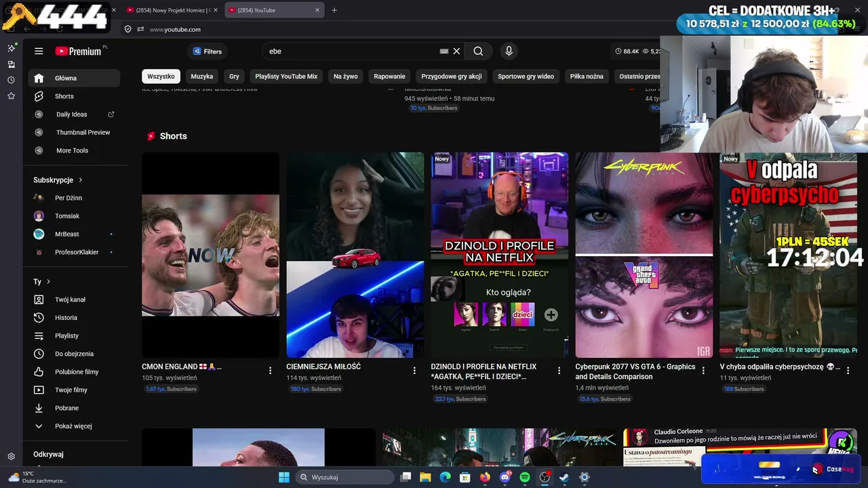
Task: Start voice search with the microphone icon
Action: 509,52
